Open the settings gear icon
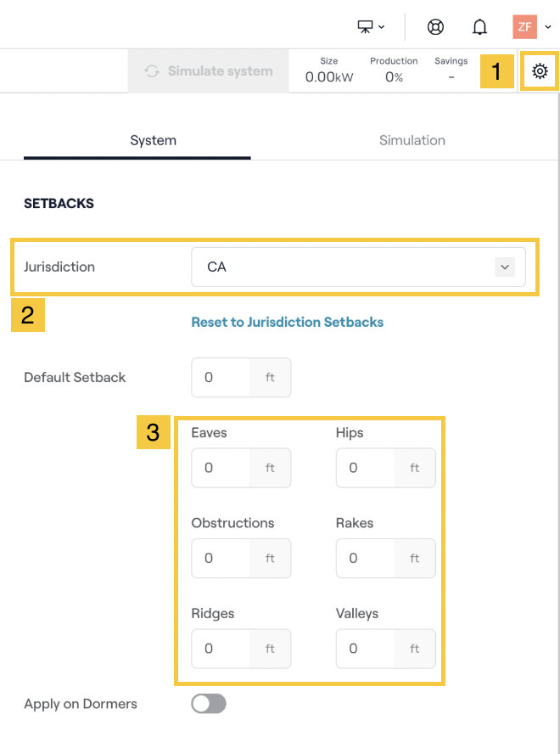The image size is (560, 754). (x=540, y=71)
